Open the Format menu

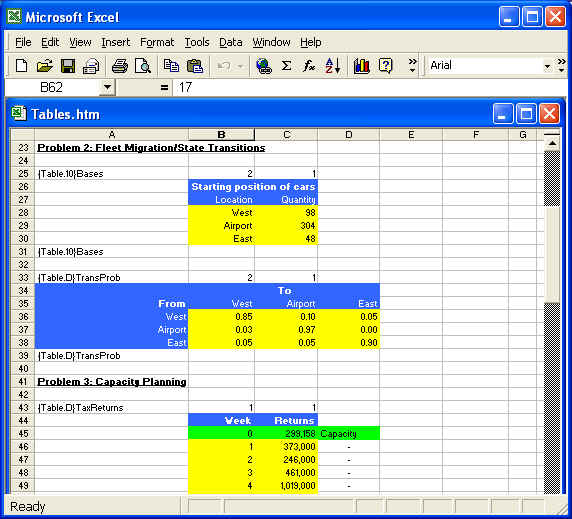point(157,42)
